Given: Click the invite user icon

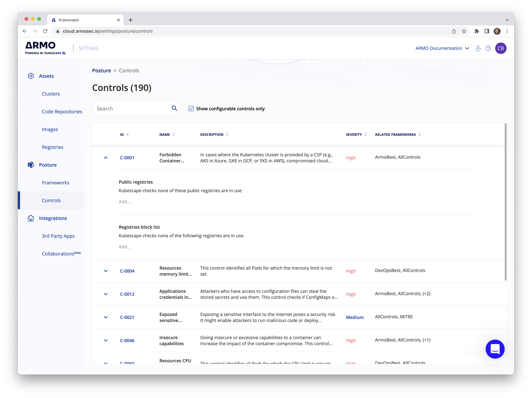Looking at the screenshot, I should coord(478,48).
